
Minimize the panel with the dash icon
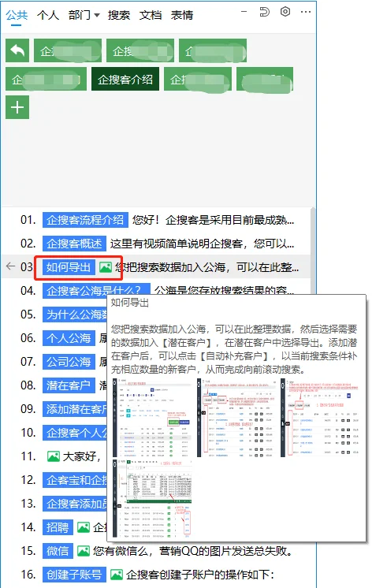click(244, 12)
